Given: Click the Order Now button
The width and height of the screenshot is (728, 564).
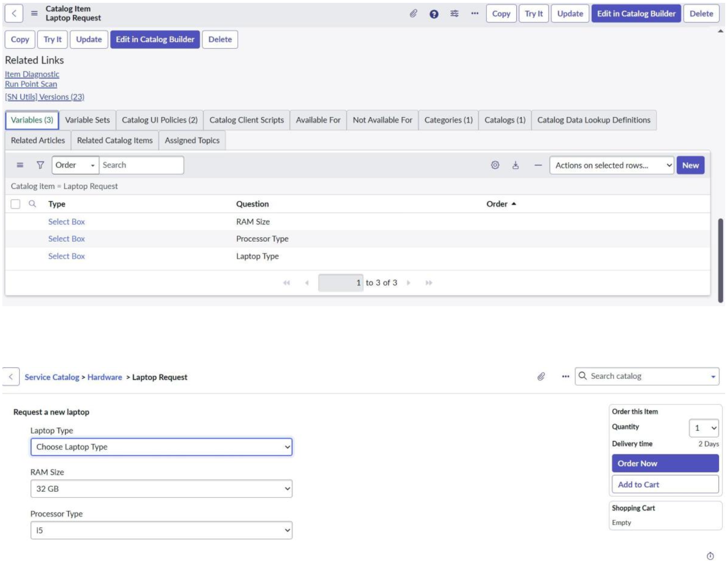Looking at the screenshot, I should tap(665, 463).
